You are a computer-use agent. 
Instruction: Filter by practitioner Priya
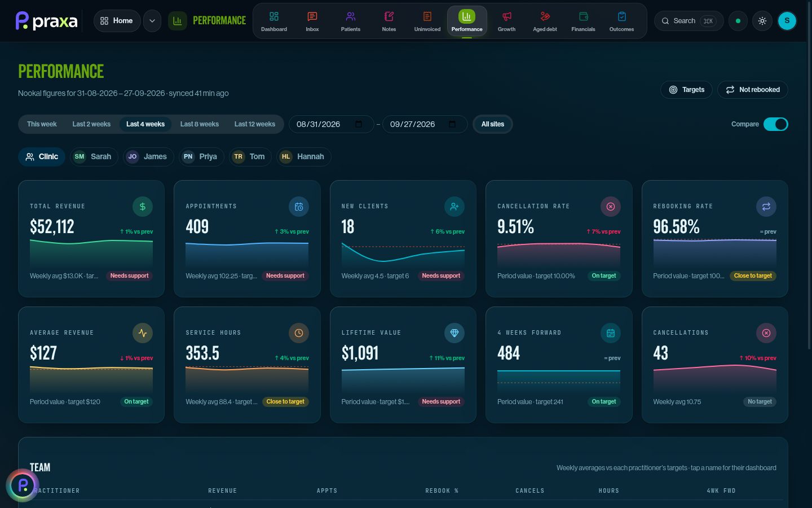[201, 156]
